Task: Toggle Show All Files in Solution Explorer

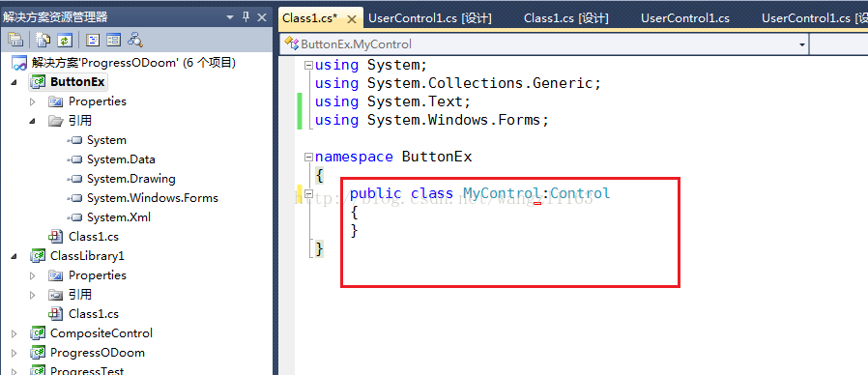Action: (43, 40)
